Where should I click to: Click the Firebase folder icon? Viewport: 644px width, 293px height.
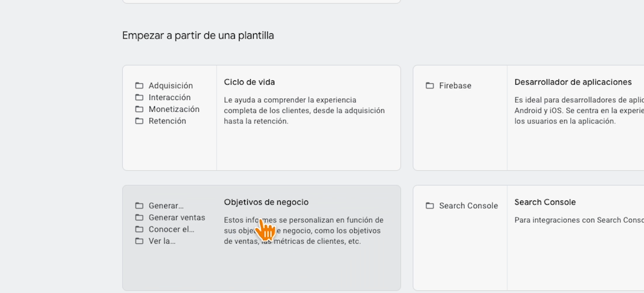point(430,86)
